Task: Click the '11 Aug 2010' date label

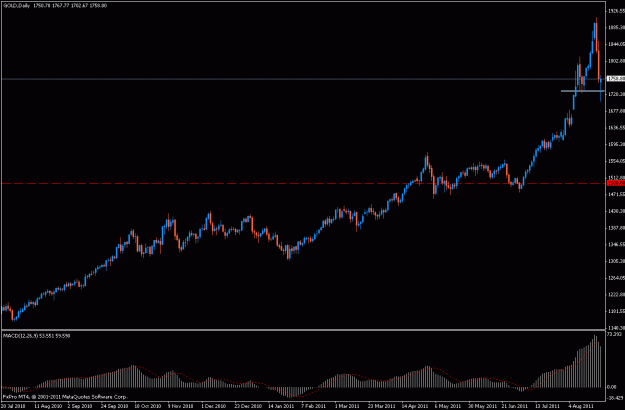Action: tap(48, 406)
